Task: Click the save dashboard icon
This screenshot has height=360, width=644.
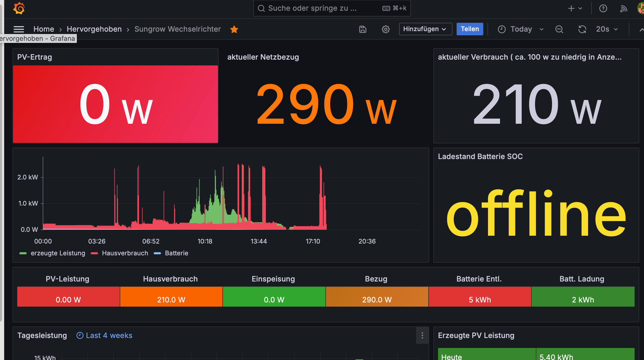Action: click(363, 29)
